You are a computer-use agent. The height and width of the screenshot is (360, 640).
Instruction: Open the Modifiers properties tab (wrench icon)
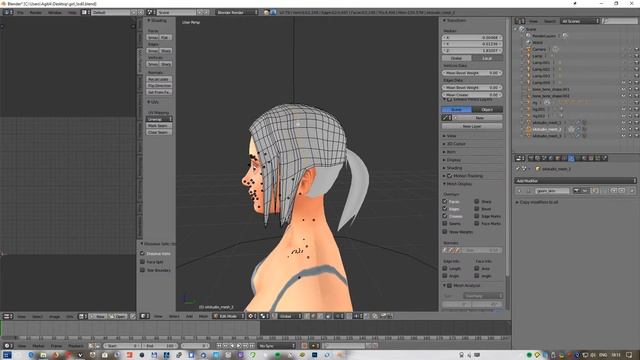[571, 158]
